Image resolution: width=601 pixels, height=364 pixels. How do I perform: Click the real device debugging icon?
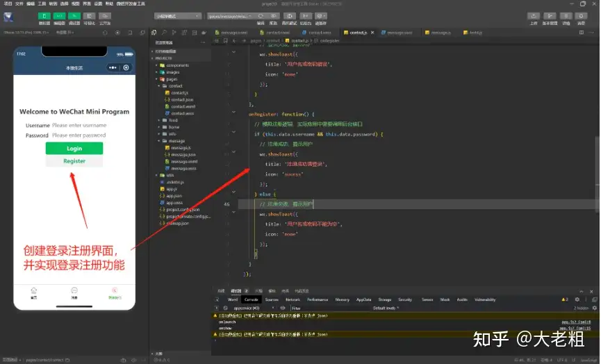[x=290, y=16]
